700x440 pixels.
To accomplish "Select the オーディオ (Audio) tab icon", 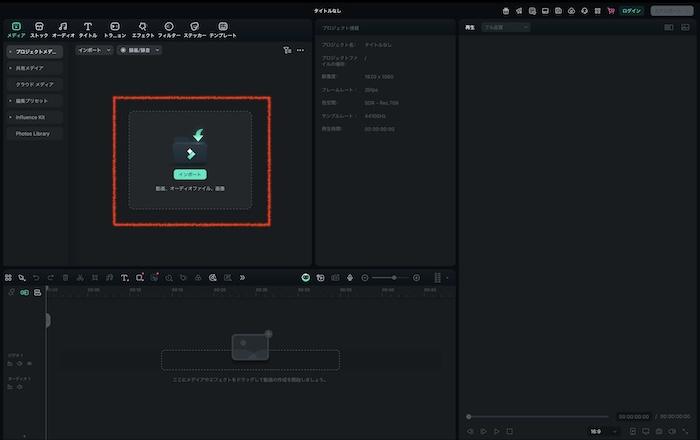I will (x=63, y=29).
